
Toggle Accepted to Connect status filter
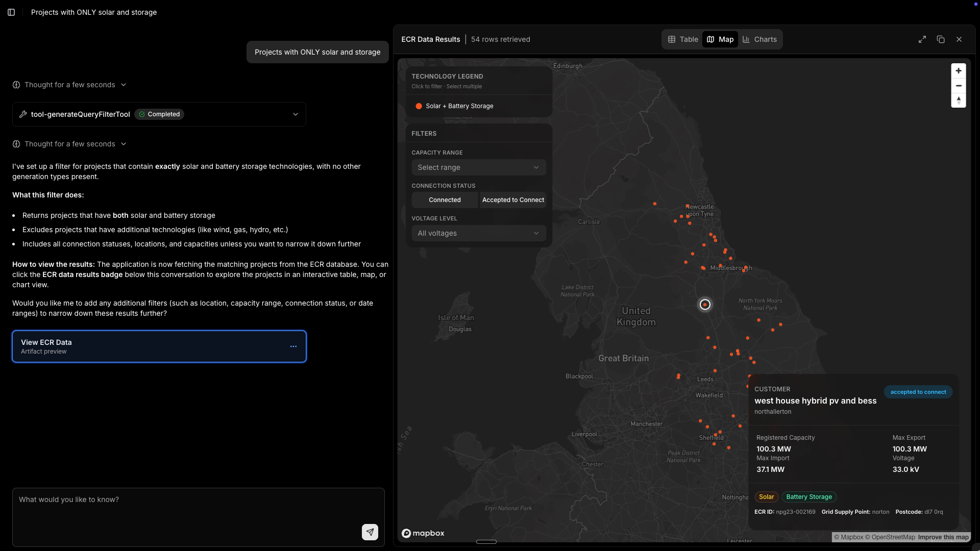point(513,200)
